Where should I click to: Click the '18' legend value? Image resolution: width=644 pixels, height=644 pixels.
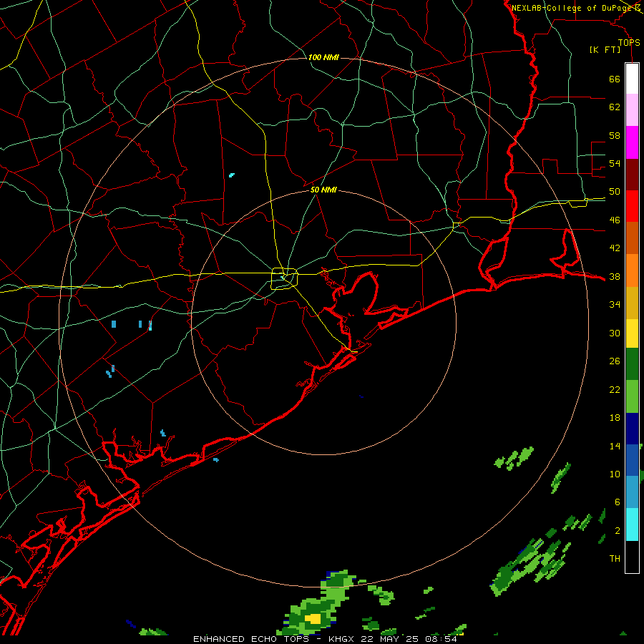pos(615,418)
